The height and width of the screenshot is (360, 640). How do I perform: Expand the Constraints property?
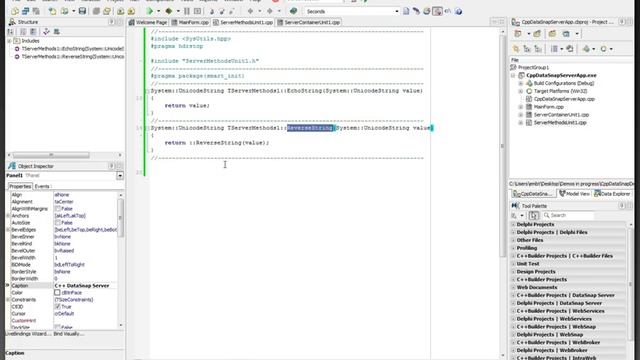click(8, 300)
